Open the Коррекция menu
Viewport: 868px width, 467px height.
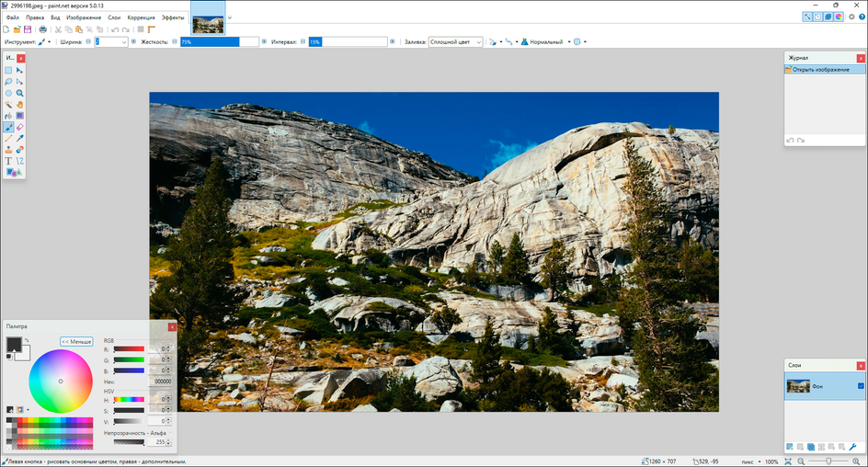(x=142, y=17)
